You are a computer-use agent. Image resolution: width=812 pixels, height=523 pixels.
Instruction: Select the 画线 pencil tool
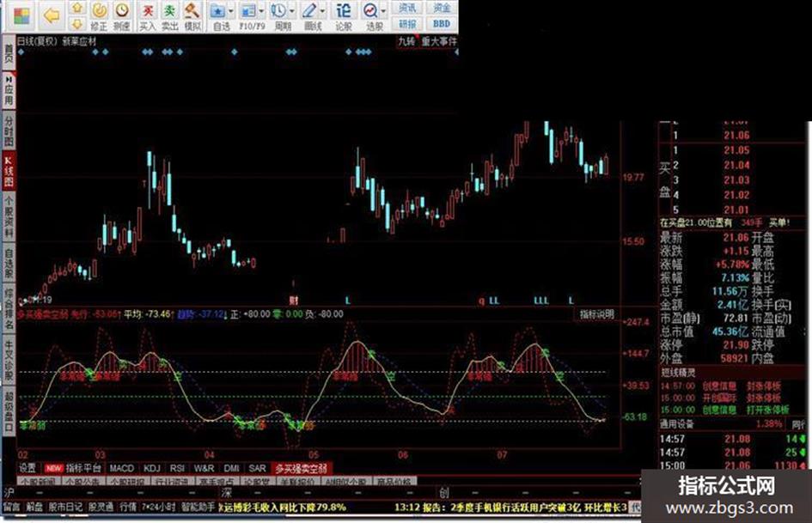tap(310, 16)
